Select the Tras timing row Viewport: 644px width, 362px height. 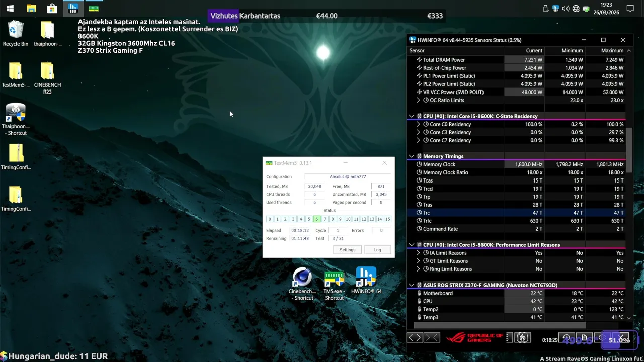point(516,205)
